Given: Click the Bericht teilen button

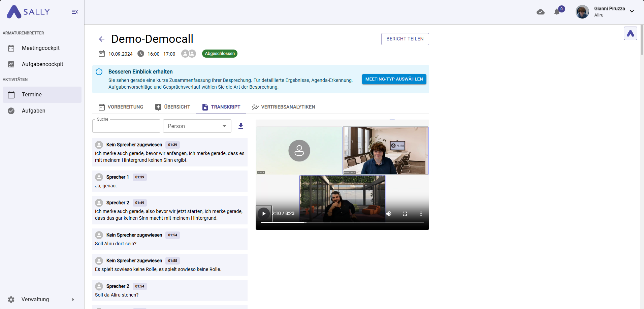Looking at the screenshot, I should tap(405, 39).
